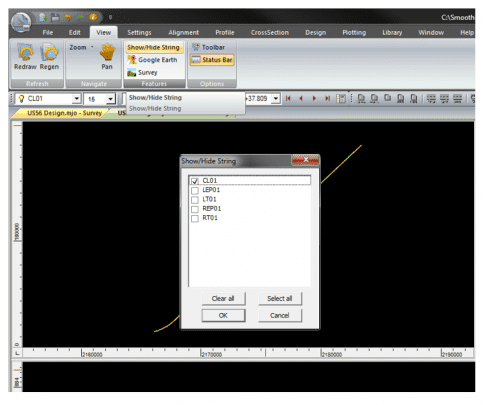Activate the Pan hand tool
485x405 pixels.
(x=107, y=52)
